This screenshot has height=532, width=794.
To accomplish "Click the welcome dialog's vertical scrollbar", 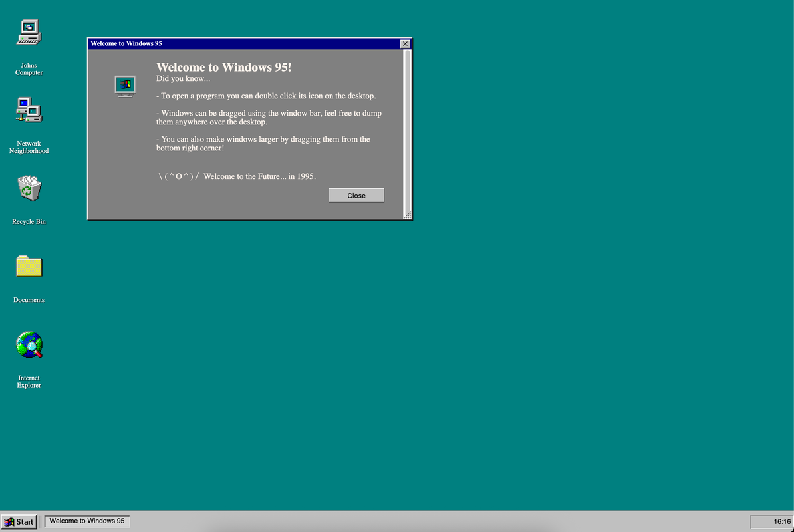I will [x=407, y=130].
